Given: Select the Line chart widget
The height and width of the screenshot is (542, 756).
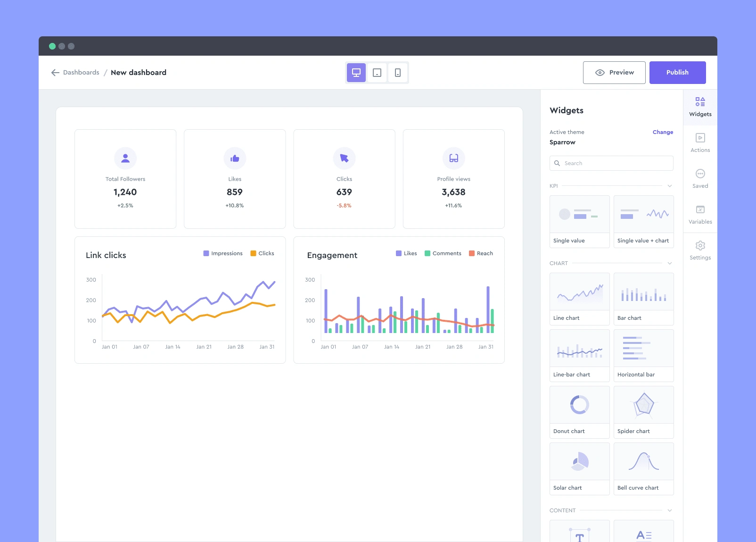Looking at the screenshot, I should coord(580,299).
